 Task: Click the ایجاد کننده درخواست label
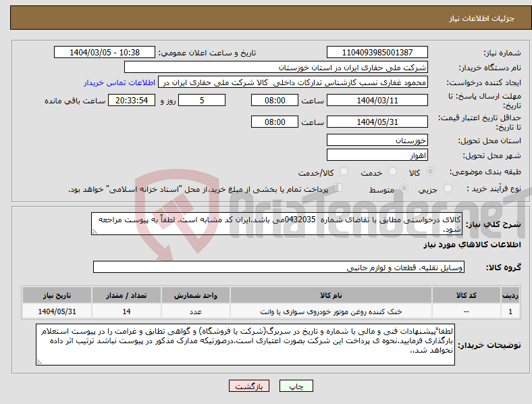[484, 83]
